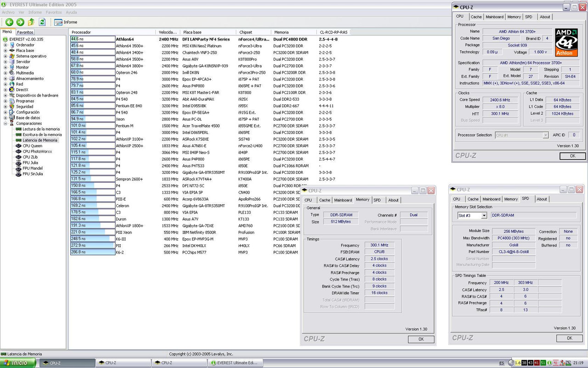Click the up-level folder arrow icon
Viewport: 588px width, 368px height.
coord(31,22)
